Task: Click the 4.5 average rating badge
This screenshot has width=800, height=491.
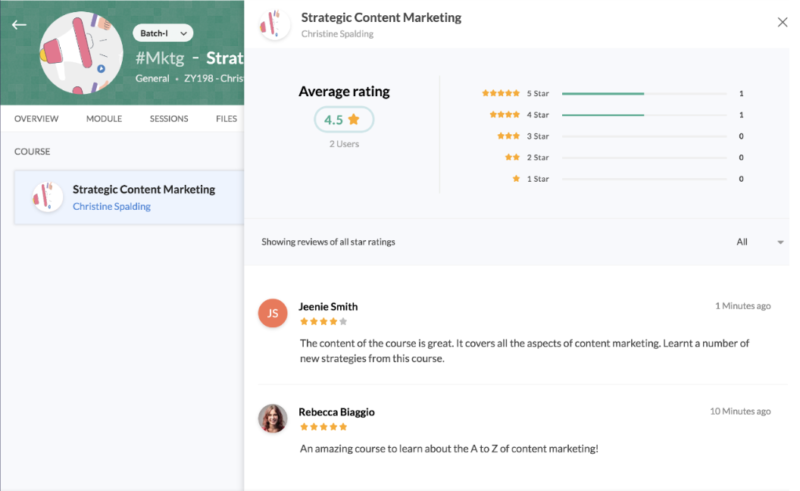Action: [344, 120]
